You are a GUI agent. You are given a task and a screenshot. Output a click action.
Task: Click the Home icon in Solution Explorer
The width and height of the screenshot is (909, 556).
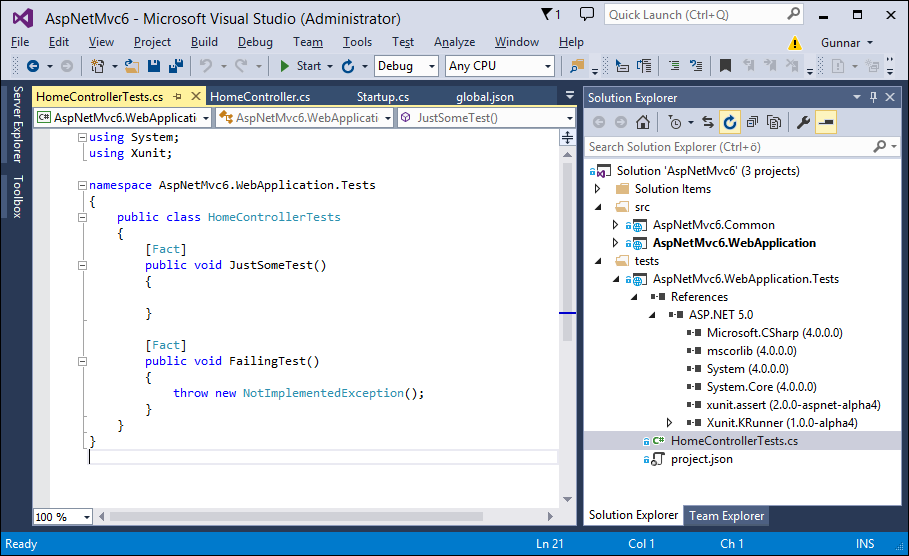[642, 122]
